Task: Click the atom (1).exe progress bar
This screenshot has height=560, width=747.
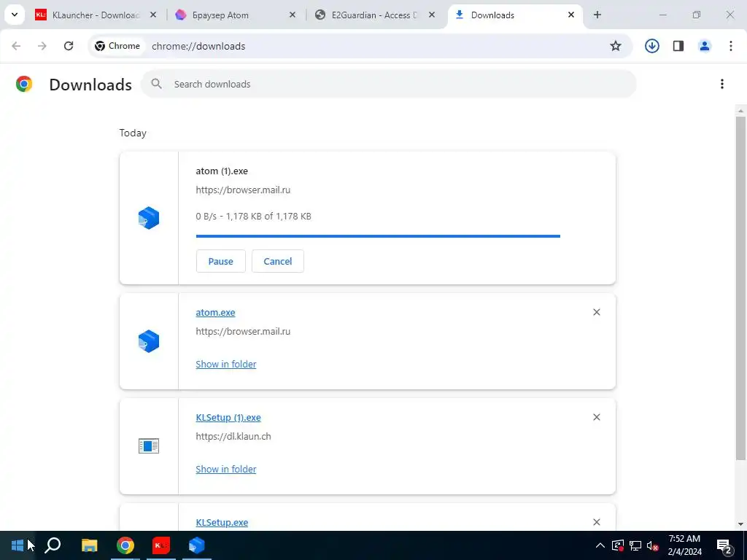Action: click(378, 236)
